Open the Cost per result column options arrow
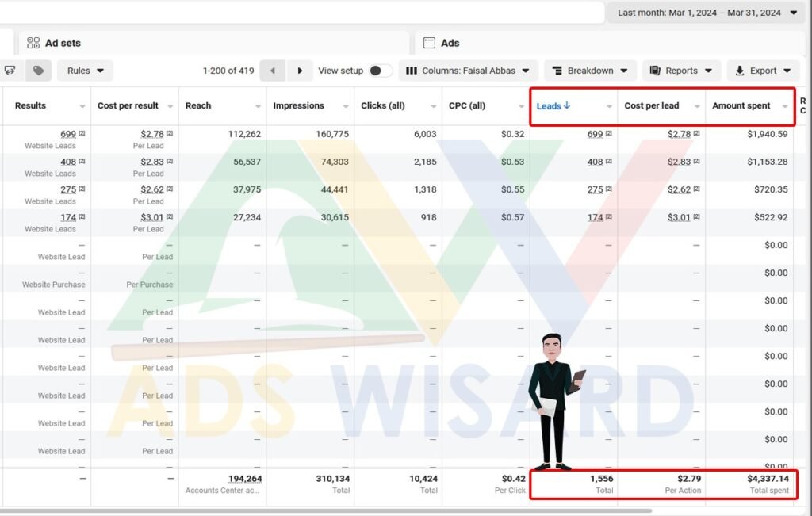The height and width of the screenshot is (516, 812). [x=170, y=106]
